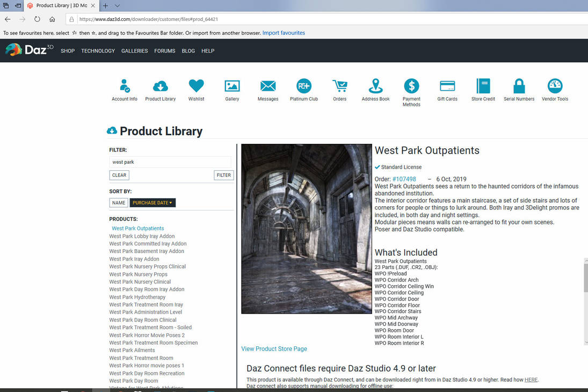Click Import favourites link
588x392 pixels.
284,33
